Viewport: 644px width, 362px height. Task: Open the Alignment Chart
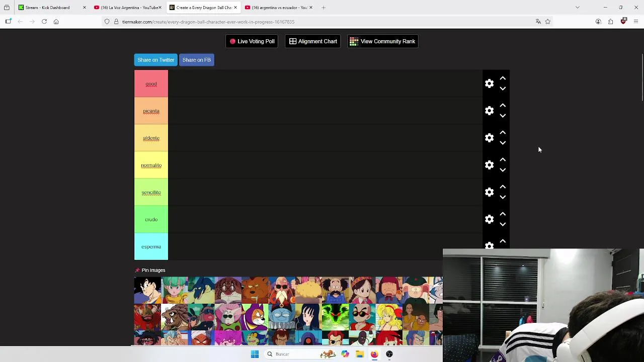[x=313, y=41]
